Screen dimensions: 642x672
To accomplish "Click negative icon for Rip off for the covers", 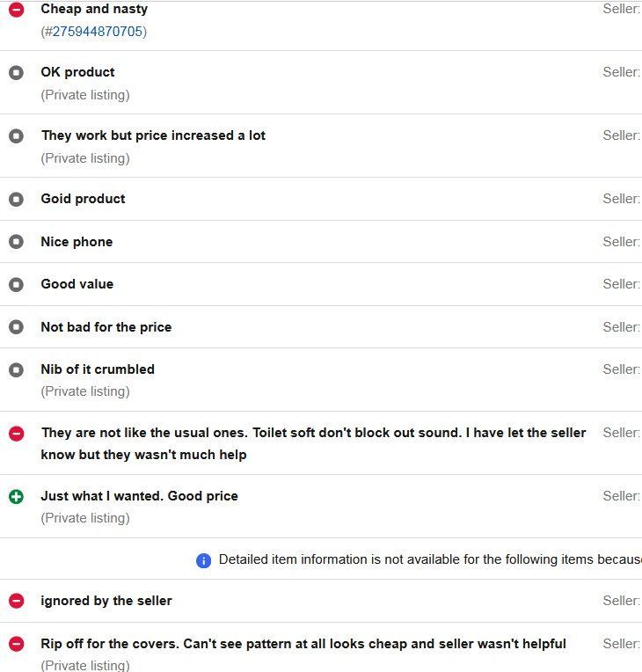I will tap(17, 644).
